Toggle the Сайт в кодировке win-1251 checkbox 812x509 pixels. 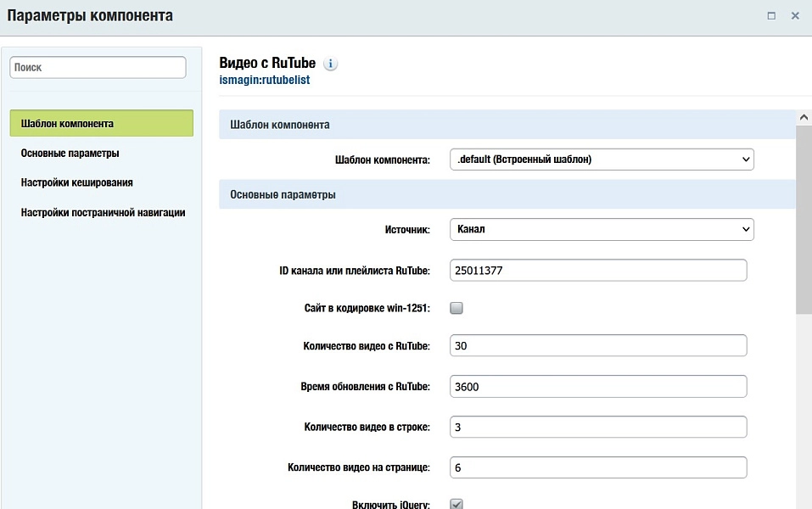click(x=456, y=308)
